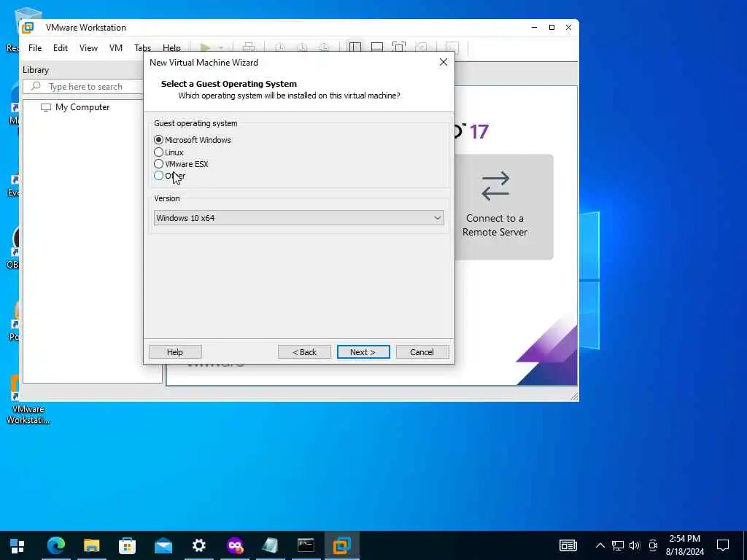The width and height of the screenshot is (747, 560).
Task: Open File Explorer from the taskbar
Action: [91, 545]
